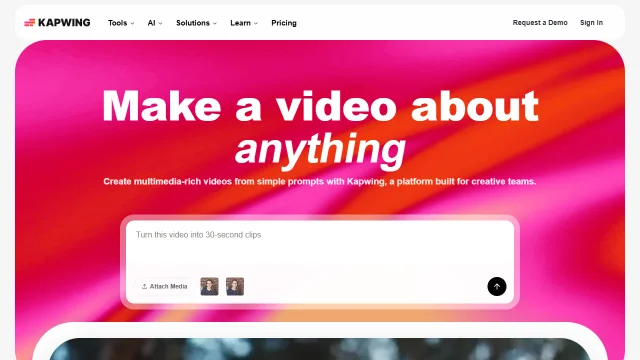This screenshot has width=640, height=360.
Task: Click the Attach Media button
Action: 164,287
